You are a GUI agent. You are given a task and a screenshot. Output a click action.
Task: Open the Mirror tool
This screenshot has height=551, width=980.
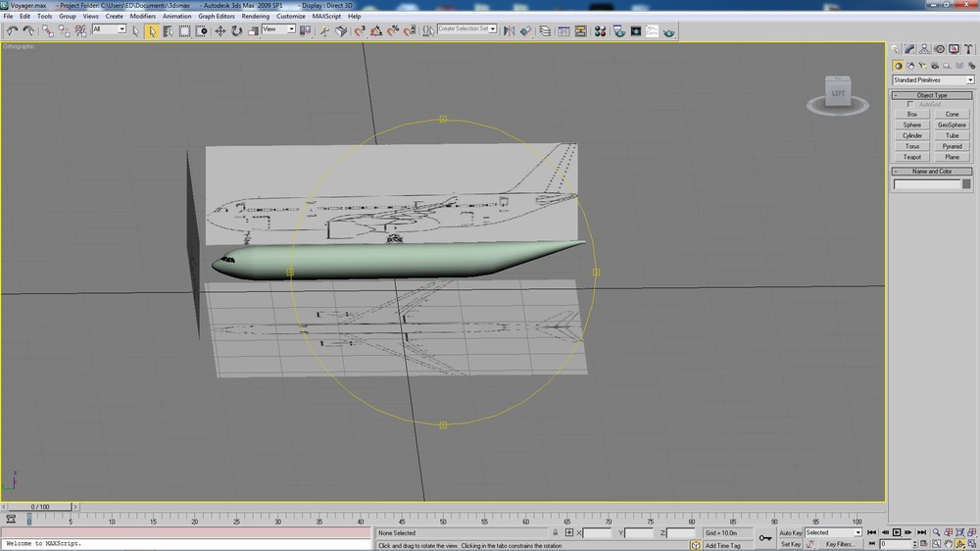(x=509, y=30)
